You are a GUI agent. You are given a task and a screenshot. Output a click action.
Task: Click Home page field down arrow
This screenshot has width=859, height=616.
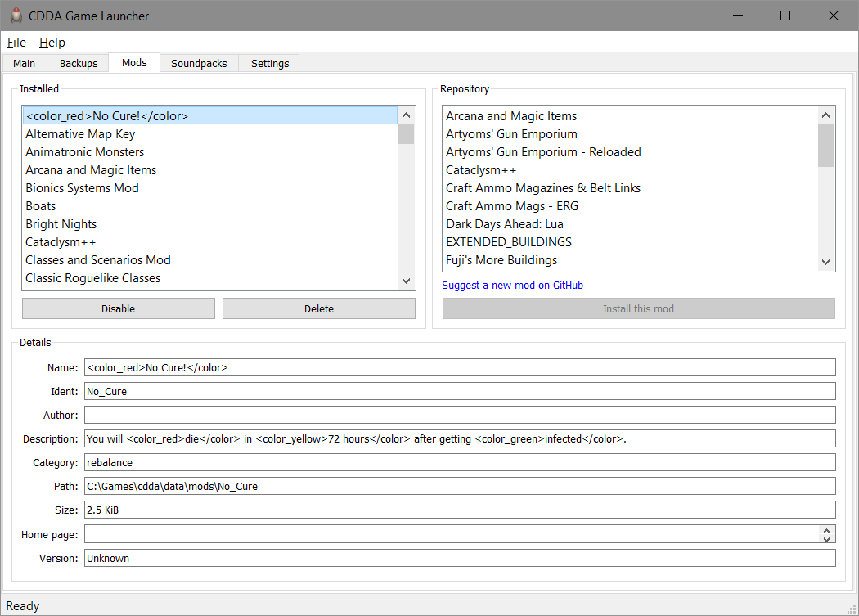pos(826,539)
